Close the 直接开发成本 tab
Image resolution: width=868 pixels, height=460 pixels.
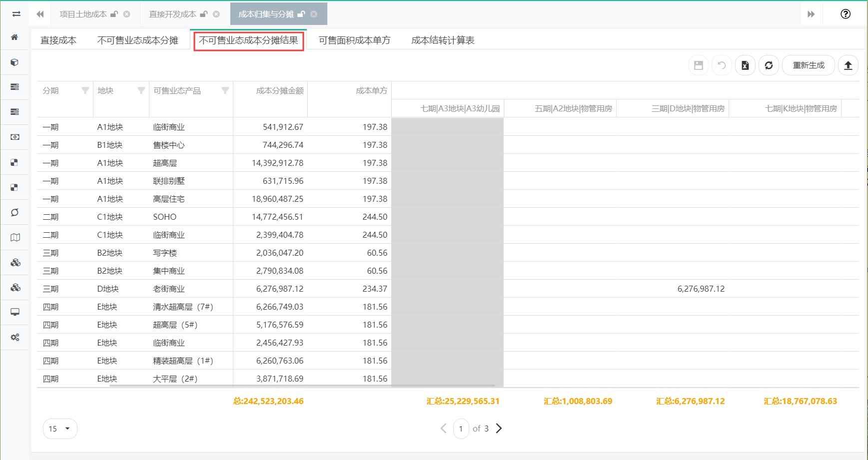point(216,14)
